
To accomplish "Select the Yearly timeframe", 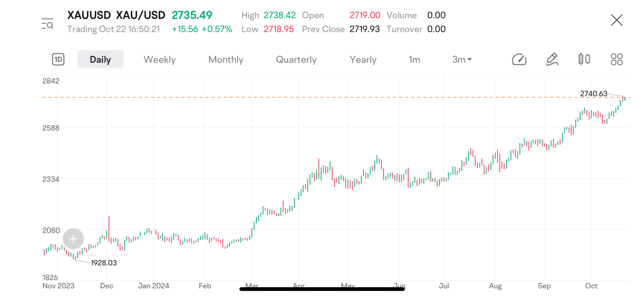I will pos(363,60).
